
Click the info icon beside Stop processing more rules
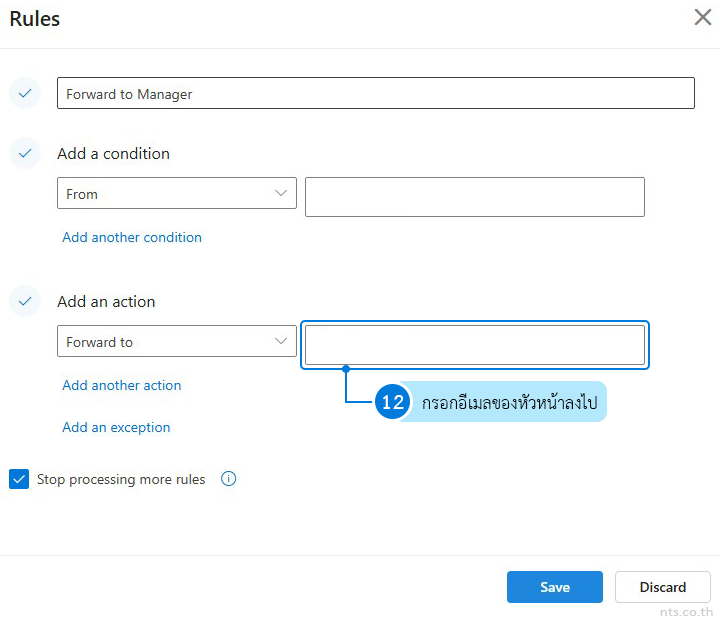coord(228,479)
